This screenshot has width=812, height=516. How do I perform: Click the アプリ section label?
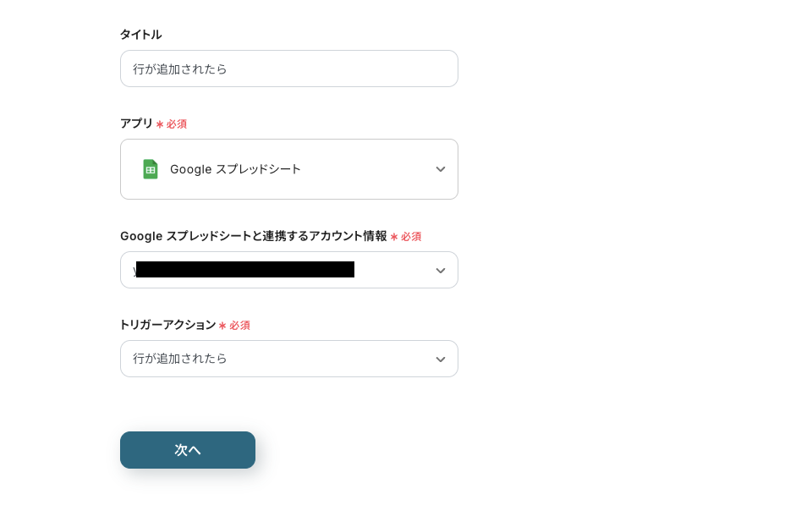pos(136,124)
